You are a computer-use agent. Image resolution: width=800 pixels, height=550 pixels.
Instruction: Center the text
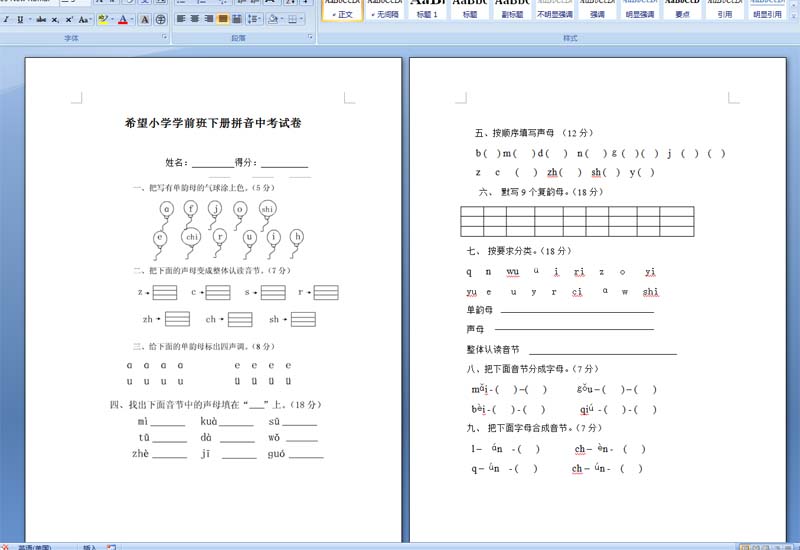pos(194,19)
